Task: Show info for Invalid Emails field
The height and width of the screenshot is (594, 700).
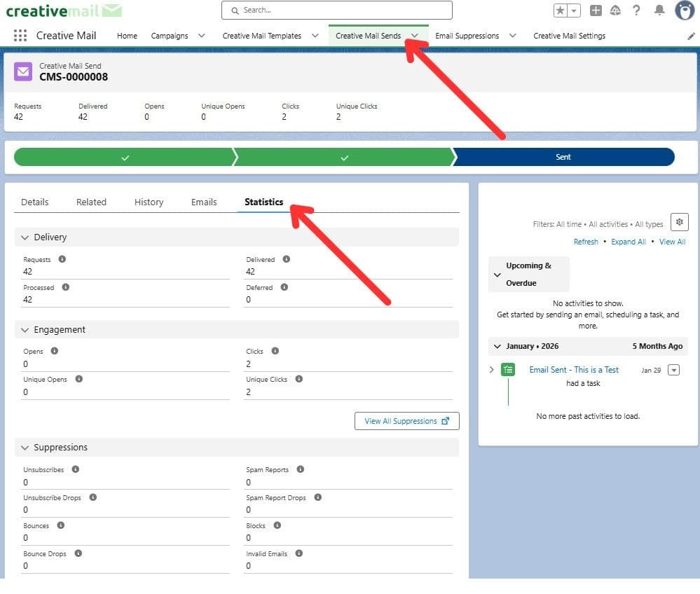Action: (x=299, y=553)
